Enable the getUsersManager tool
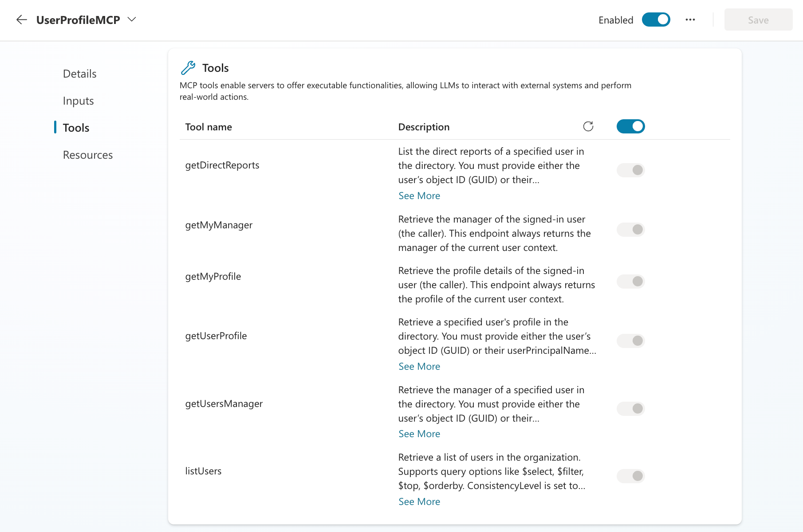This screenshot has height=532, width=803. pos(630,408)
